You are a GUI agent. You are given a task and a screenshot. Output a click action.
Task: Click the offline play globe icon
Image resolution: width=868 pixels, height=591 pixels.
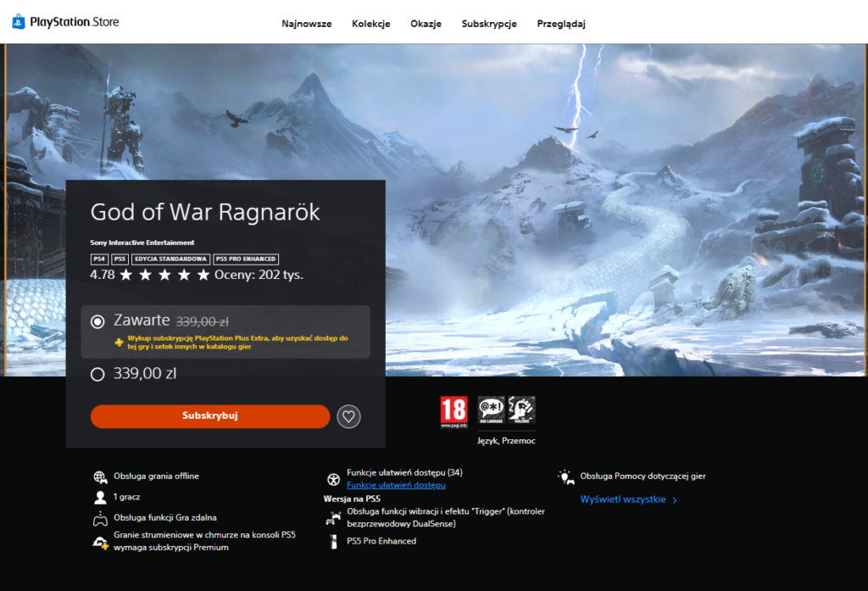click(x=100, y=477)
